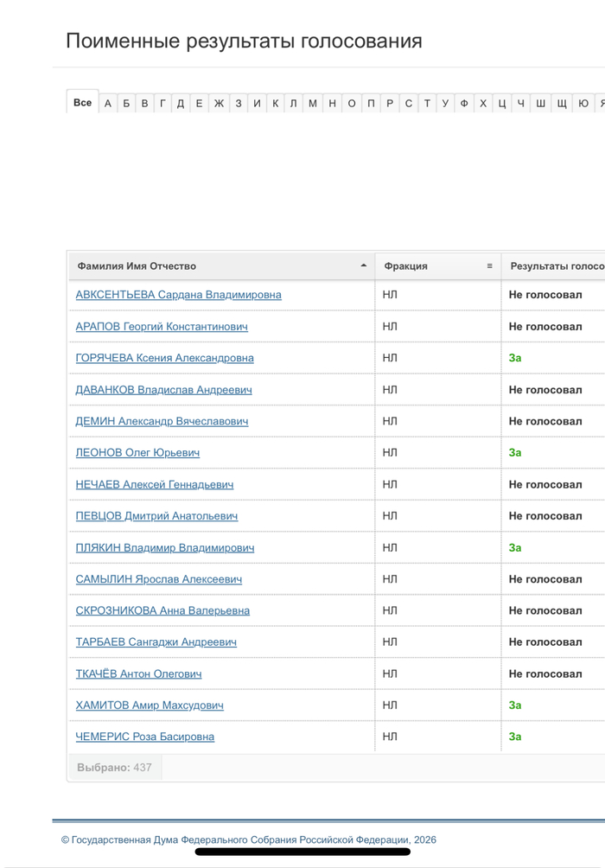
Task: Open the Фракция column menu icon
Action: coord(489,266)
